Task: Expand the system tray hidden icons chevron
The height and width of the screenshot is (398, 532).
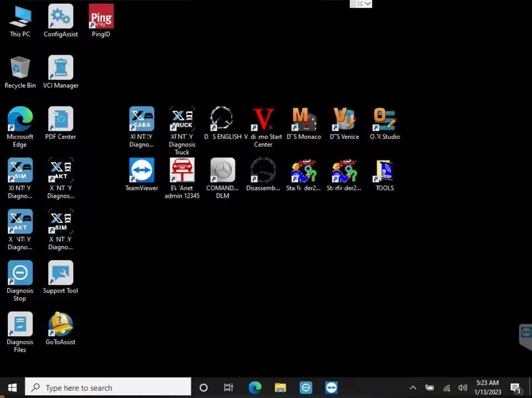Action: (413, 388)
